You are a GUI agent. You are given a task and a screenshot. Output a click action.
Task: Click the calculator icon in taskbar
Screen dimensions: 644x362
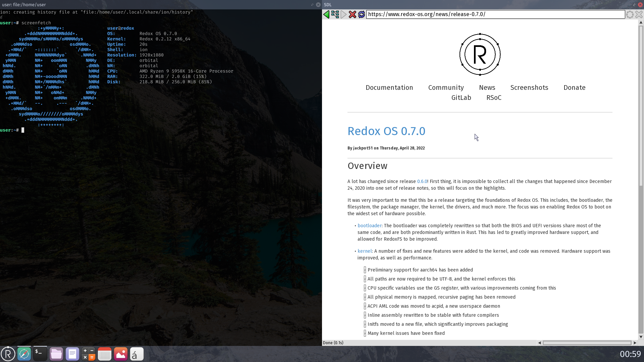[x=89, y=354]
